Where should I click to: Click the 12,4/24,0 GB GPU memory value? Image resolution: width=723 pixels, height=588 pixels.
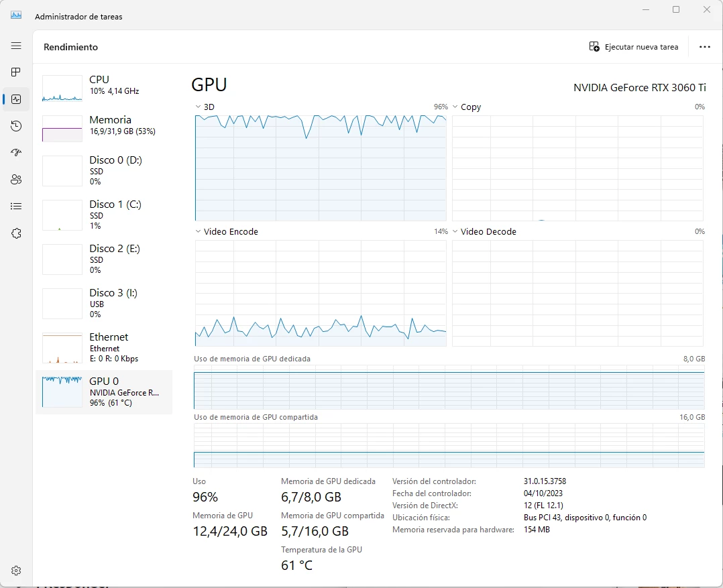click(230, 531)
